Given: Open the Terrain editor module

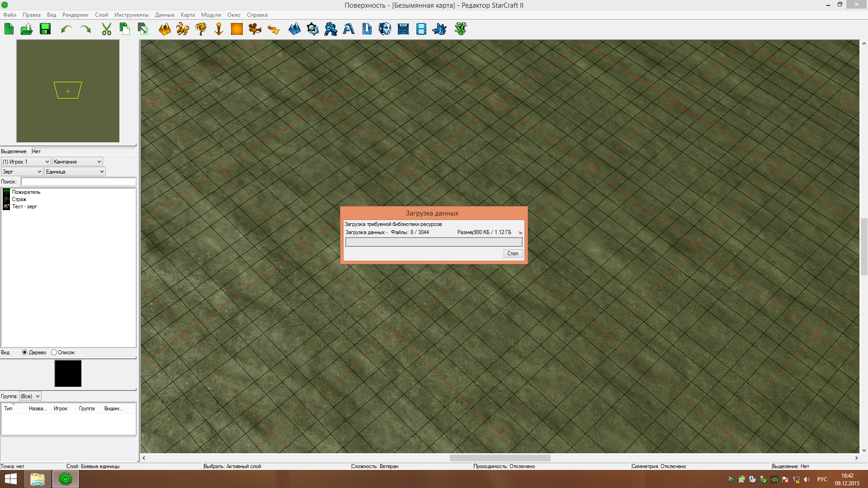Looking at the screenshot, I should (294, 29).
